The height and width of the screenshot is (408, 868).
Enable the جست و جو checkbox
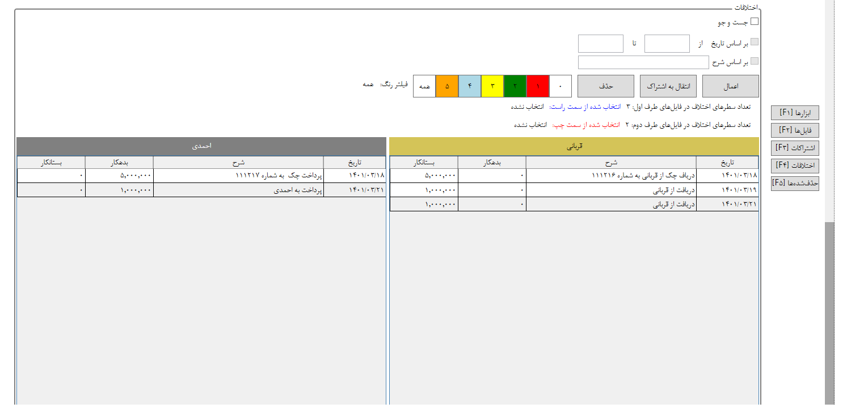click(x=754, y=22)
